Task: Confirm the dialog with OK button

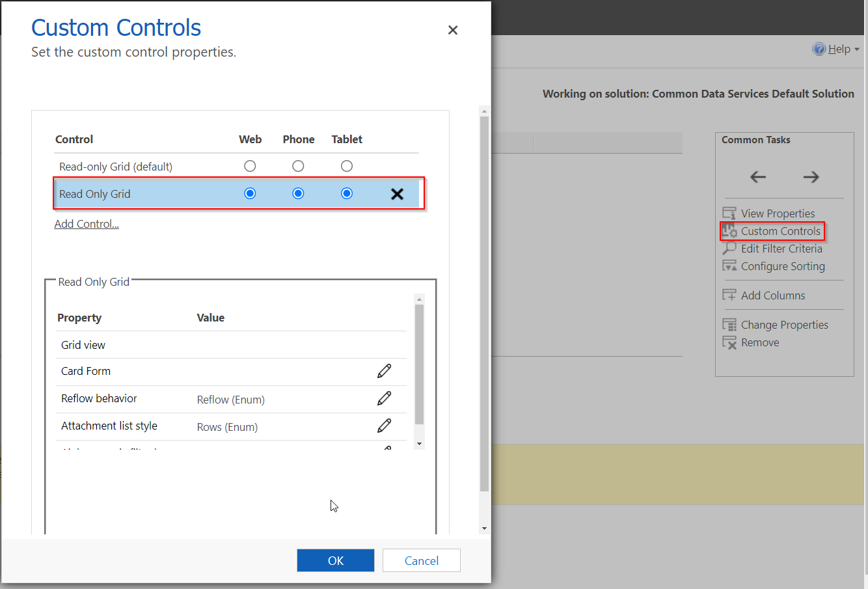Action: [335, 560]
